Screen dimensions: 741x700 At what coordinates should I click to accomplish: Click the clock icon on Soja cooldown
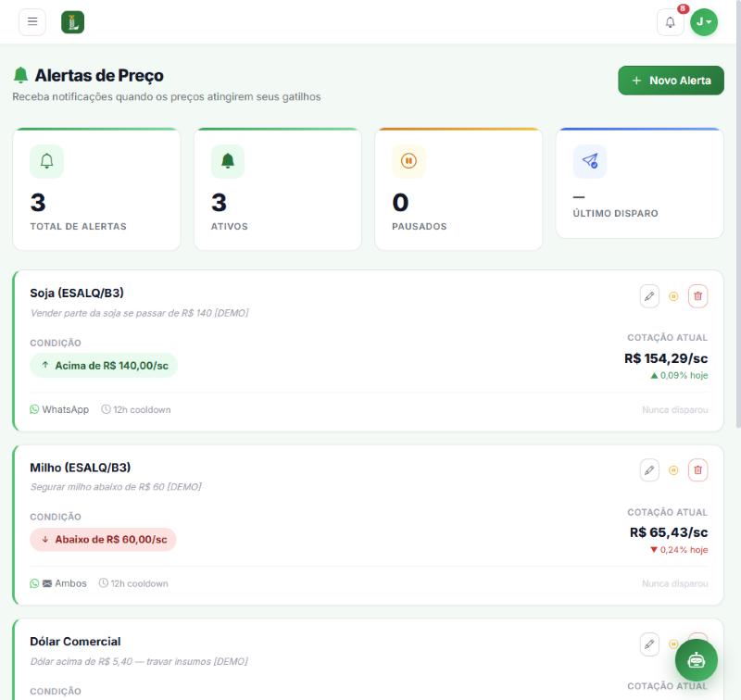106,409
